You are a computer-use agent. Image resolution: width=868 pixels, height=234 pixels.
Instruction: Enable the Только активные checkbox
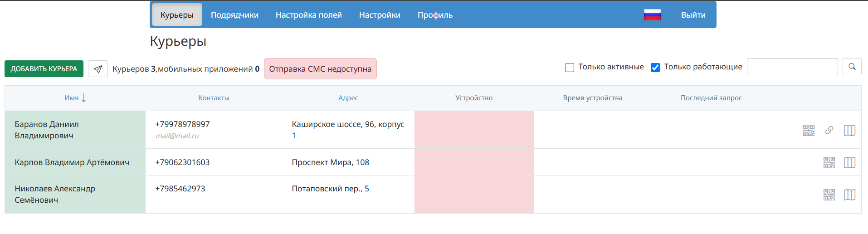pos(570,68)
